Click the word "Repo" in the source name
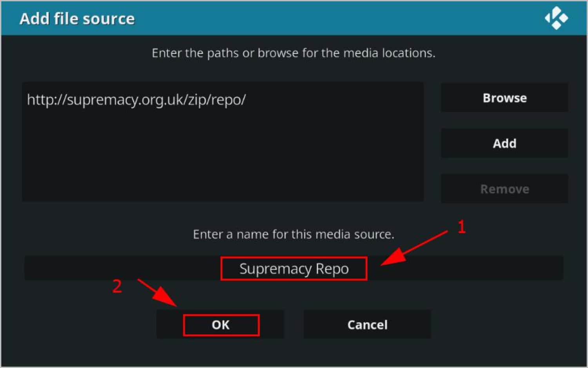 (x=332, y=269)
